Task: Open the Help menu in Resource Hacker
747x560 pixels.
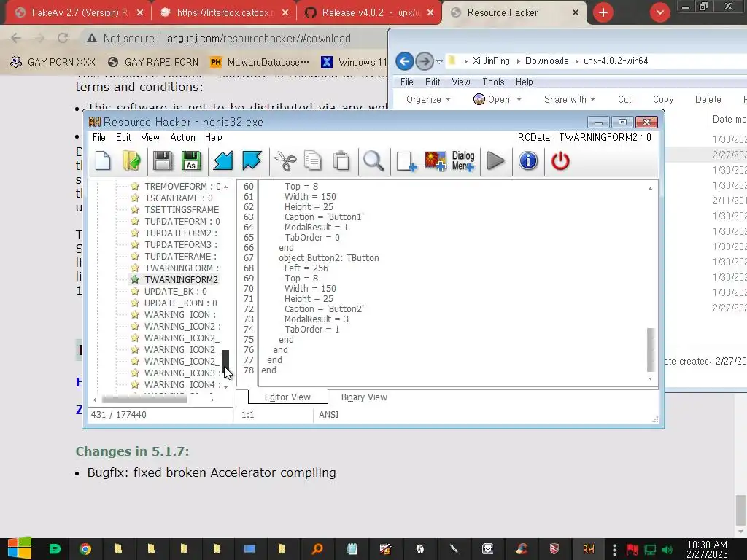Action: [x=214, y=137]
